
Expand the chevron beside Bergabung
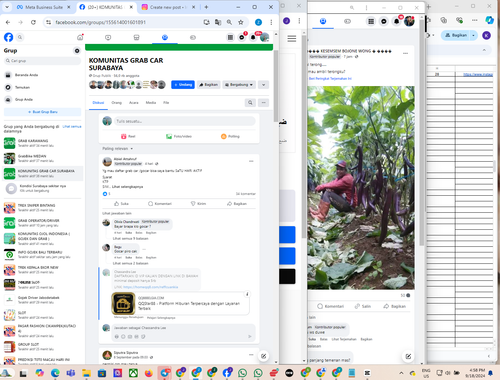[263, 85]
